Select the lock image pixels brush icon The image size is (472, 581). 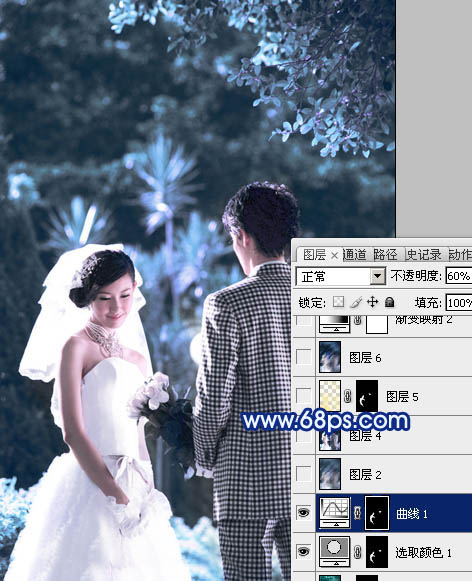click(x=356, y=302)
